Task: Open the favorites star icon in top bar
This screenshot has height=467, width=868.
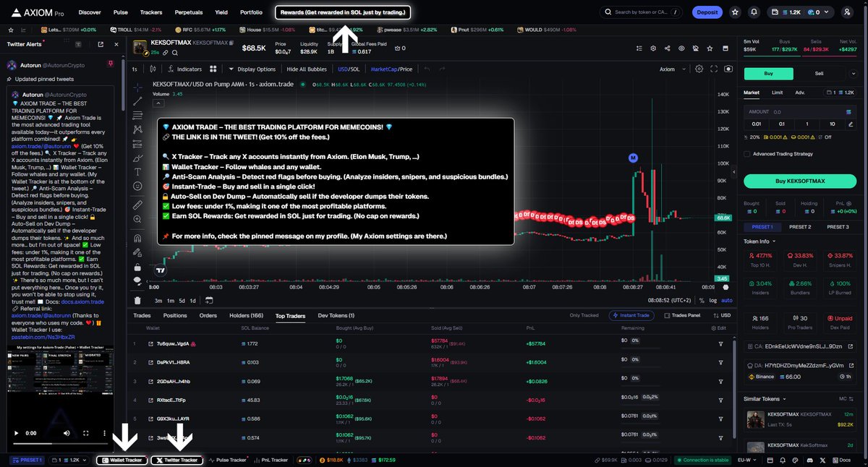Action: tap(736, 12)
